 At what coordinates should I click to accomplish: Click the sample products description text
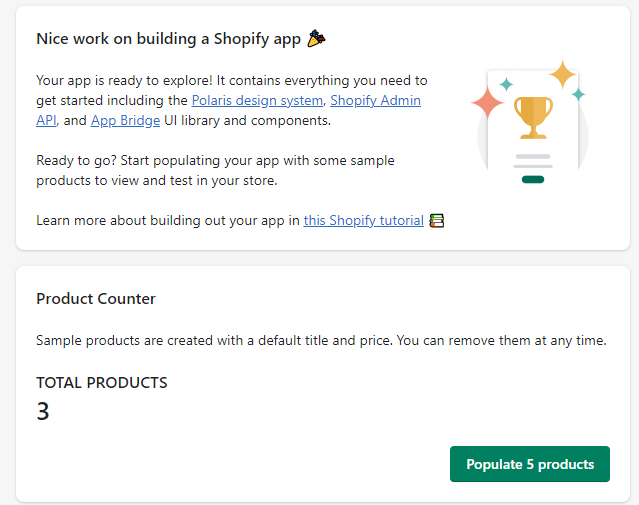[321, 340]
